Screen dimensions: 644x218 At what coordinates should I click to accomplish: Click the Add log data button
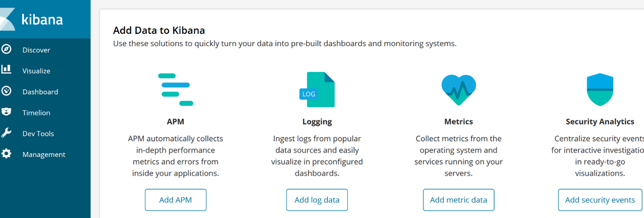(317, 200)
